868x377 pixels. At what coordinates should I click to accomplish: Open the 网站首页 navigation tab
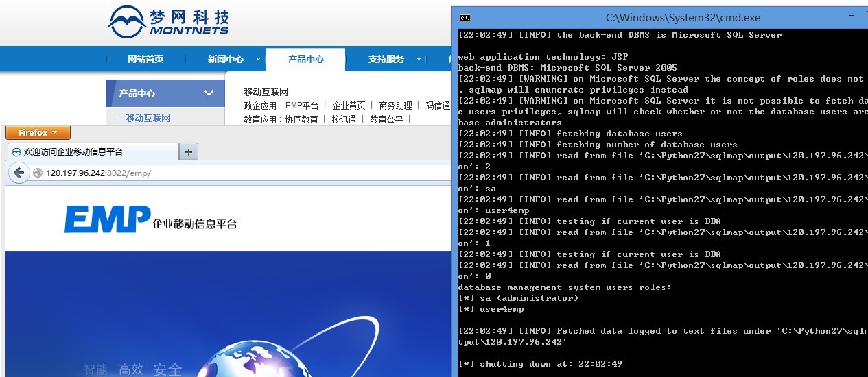(x=145, y=59)
